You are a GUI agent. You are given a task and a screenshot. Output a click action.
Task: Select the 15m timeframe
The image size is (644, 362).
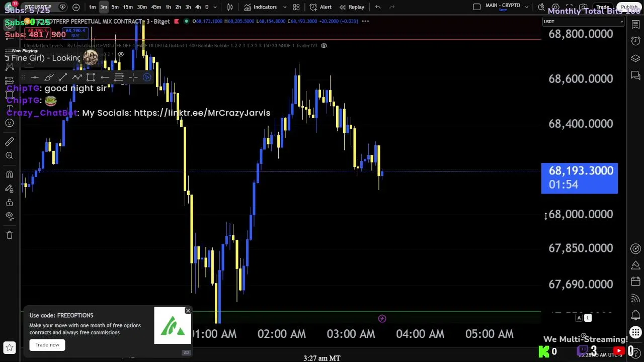[128, 7]
